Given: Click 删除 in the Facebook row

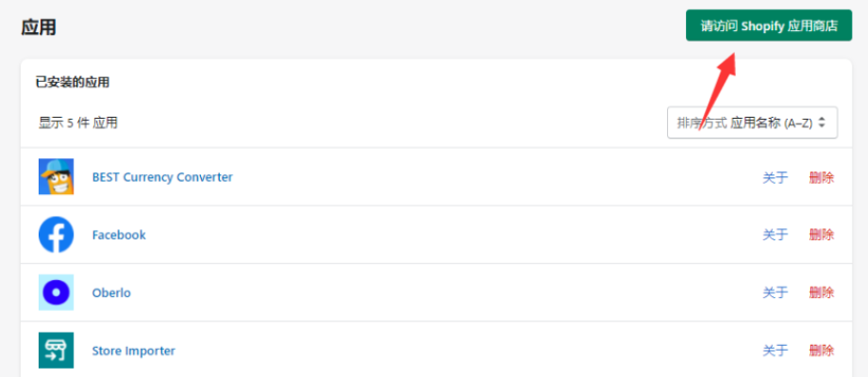Looking at the screenshot, I should click(x=822, y=235).
